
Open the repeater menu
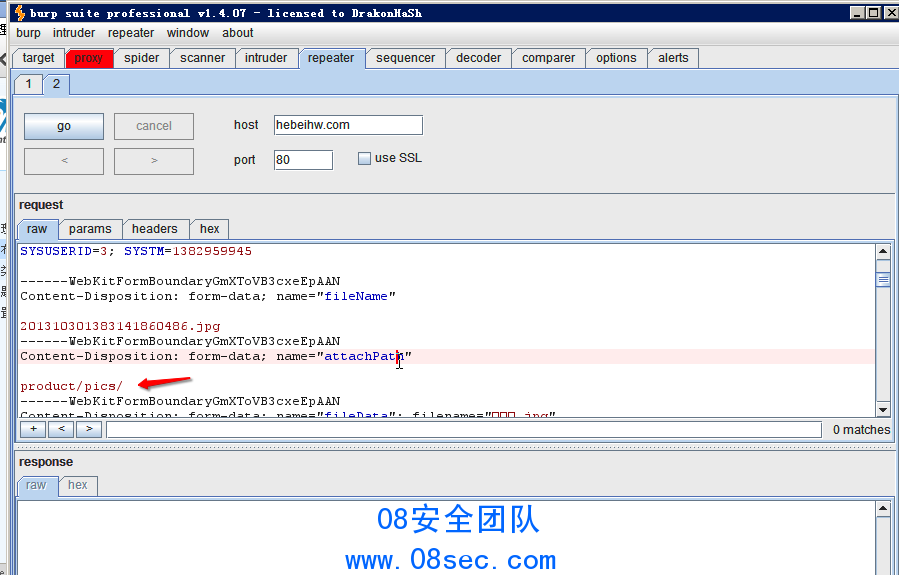[x=131, y=33]
